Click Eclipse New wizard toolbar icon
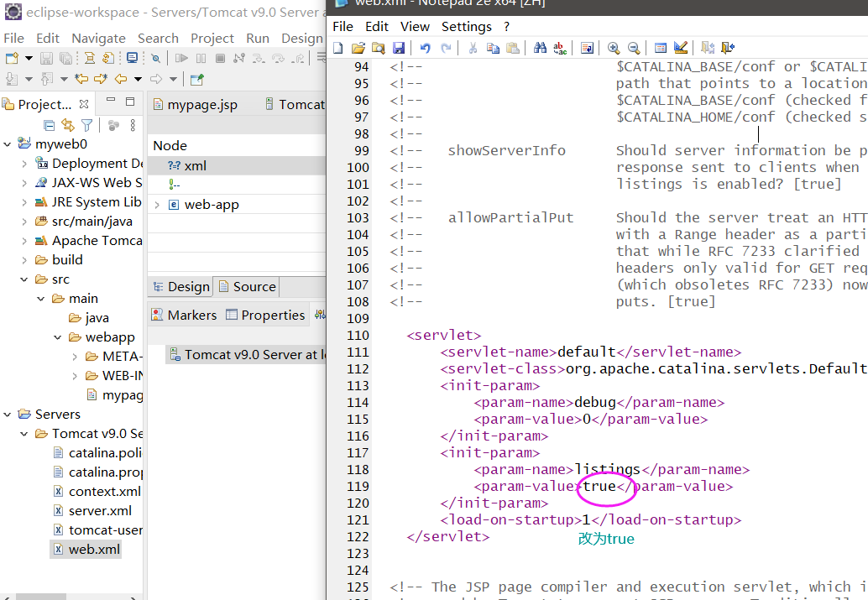This screenshot has width=868, height=600. [x=12, y=58]
